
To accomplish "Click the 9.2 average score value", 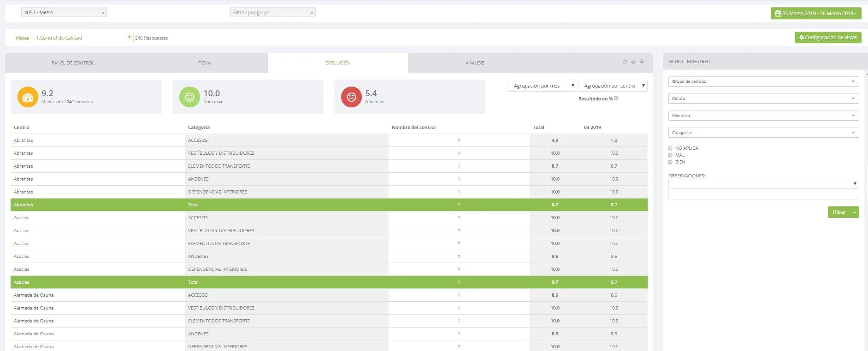I will (x=47, y=93).
